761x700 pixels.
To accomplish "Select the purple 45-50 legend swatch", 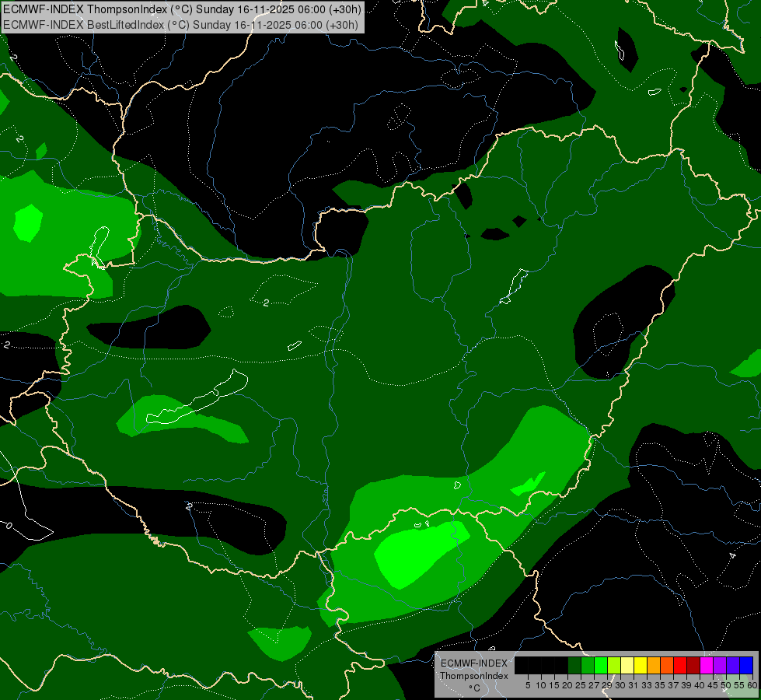I will coord(720,665).
